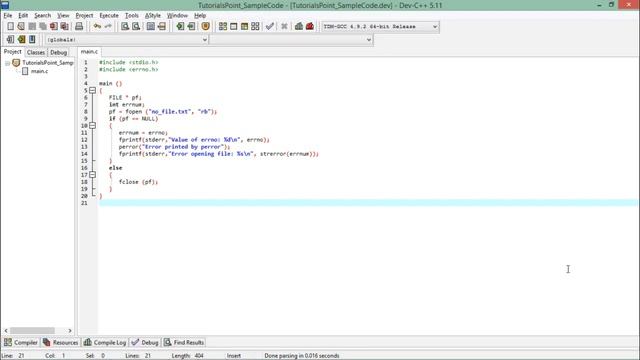Screen dimensions: 640x360
Task: Click the Print toolbar icon
Action: [79, 27]
